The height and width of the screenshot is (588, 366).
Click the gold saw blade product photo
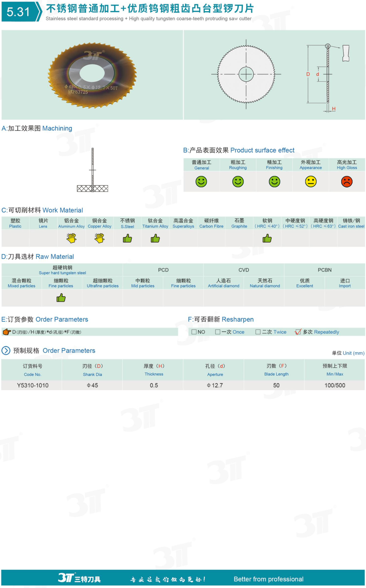click(92, 75)
